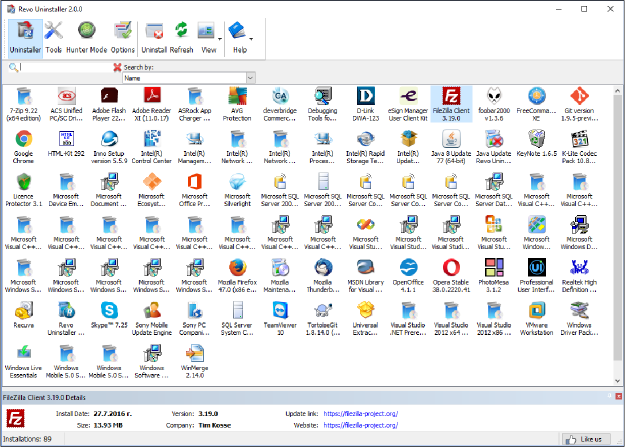The image size is (625, 447).
Task: Select Opera Stable icon
Action: [451, 276]
